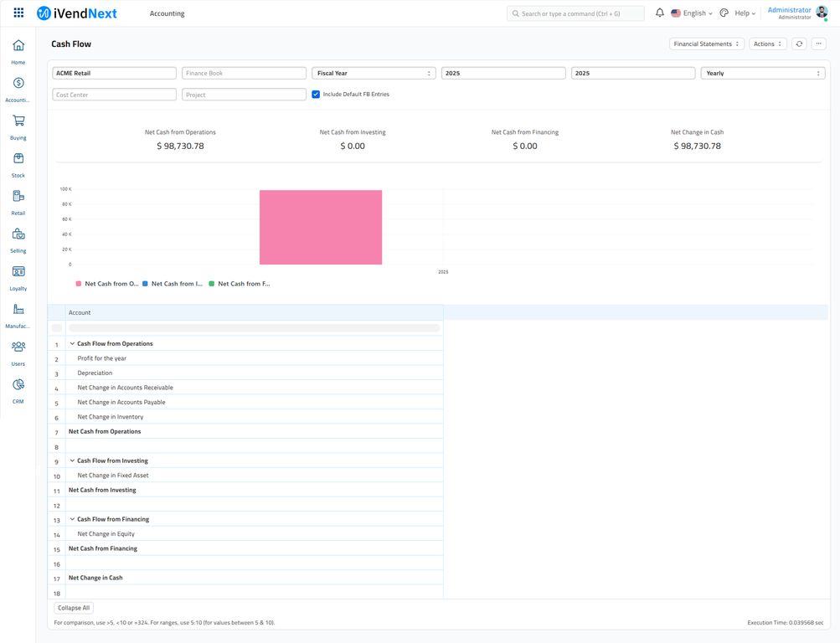840x643 pixels.
Task: Open the Fiscal Year filter dropdown
Action: click(x=374, y=74)
